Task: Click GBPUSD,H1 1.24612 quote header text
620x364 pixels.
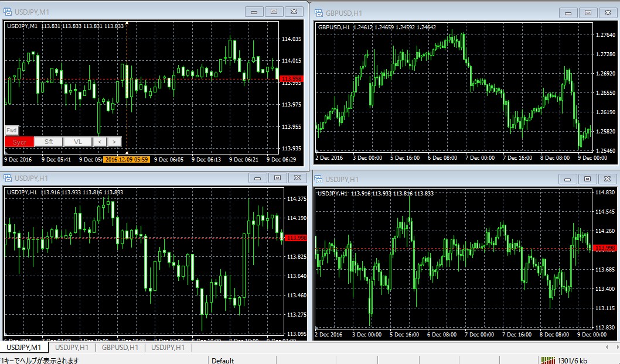Action: pos(377,28)
